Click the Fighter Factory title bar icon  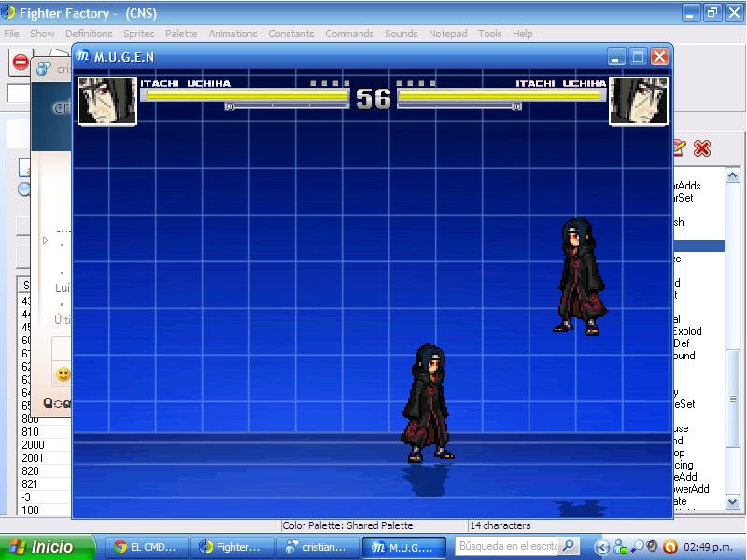(7, 13)
